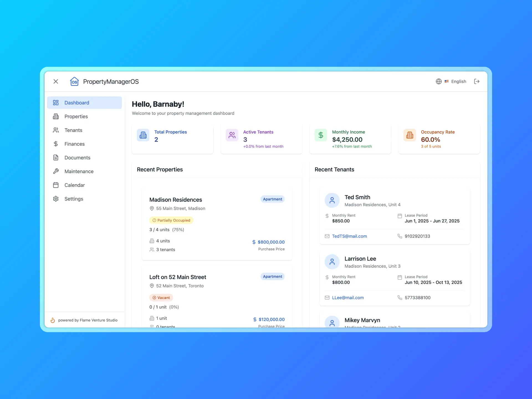The width and height of the screenshot is (532, 399).
Task: Click the Dashboard grid icon
Action: tap(56, 103)
